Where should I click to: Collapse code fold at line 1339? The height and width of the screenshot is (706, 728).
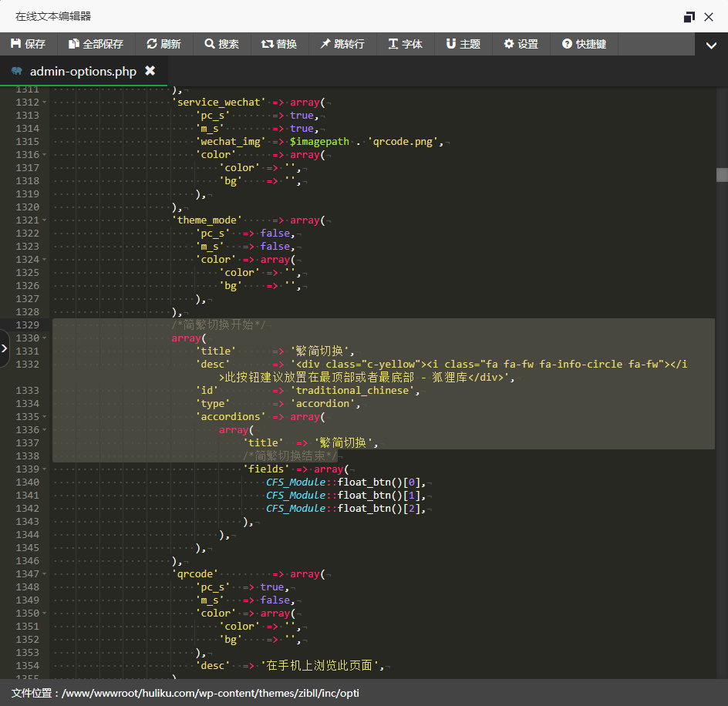[x=45, y=469]
